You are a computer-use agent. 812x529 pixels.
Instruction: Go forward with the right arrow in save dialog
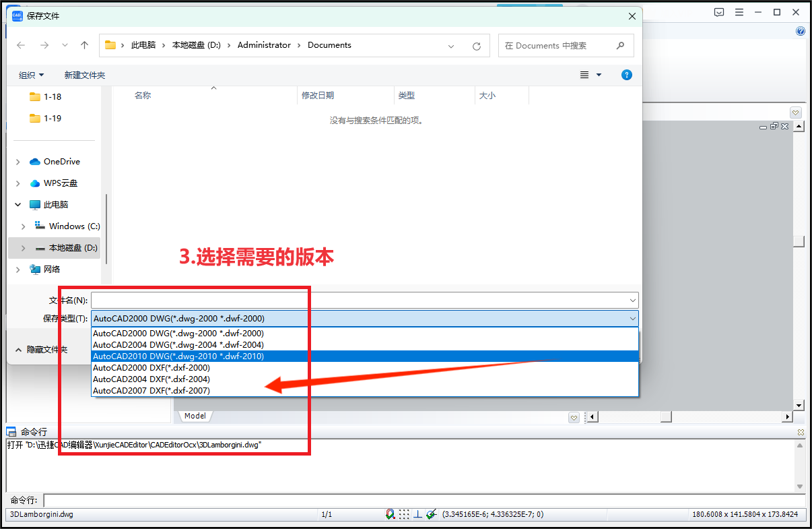coord(44,45)
